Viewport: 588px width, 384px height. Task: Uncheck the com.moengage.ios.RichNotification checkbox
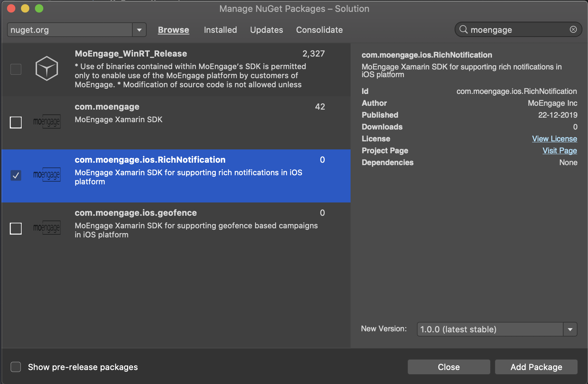(x=16, y=175)
